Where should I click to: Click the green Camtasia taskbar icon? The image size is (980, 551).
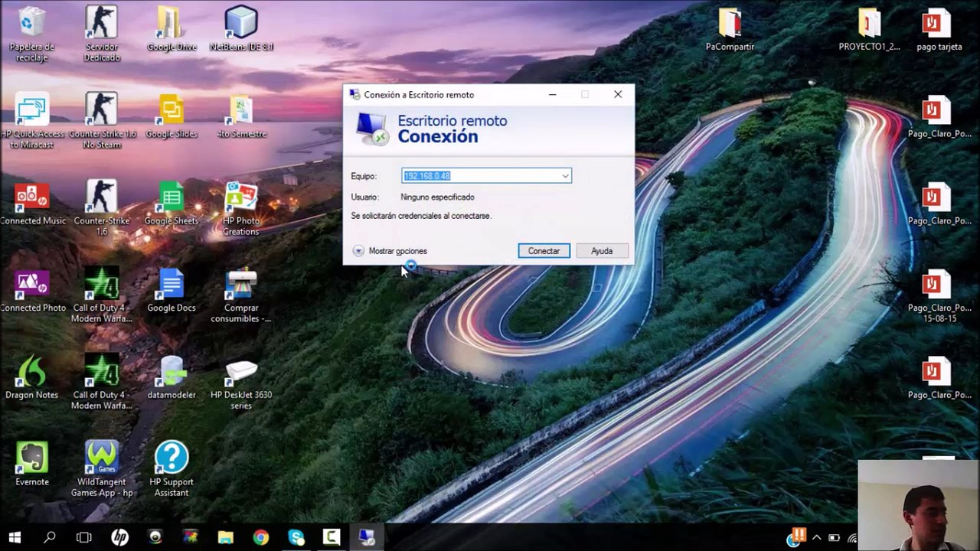pos(332,537)
